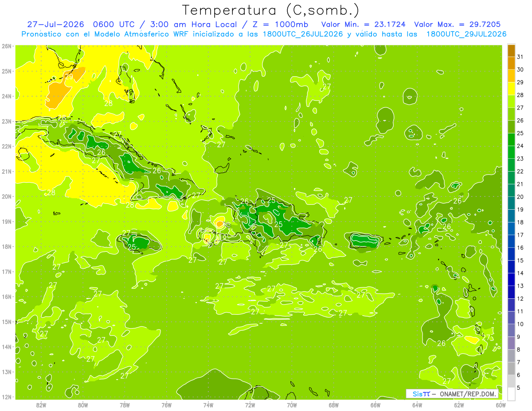Click the light gray legend swatch between 5 and 6
532x411 pixels.
click(x=511, y=381)
